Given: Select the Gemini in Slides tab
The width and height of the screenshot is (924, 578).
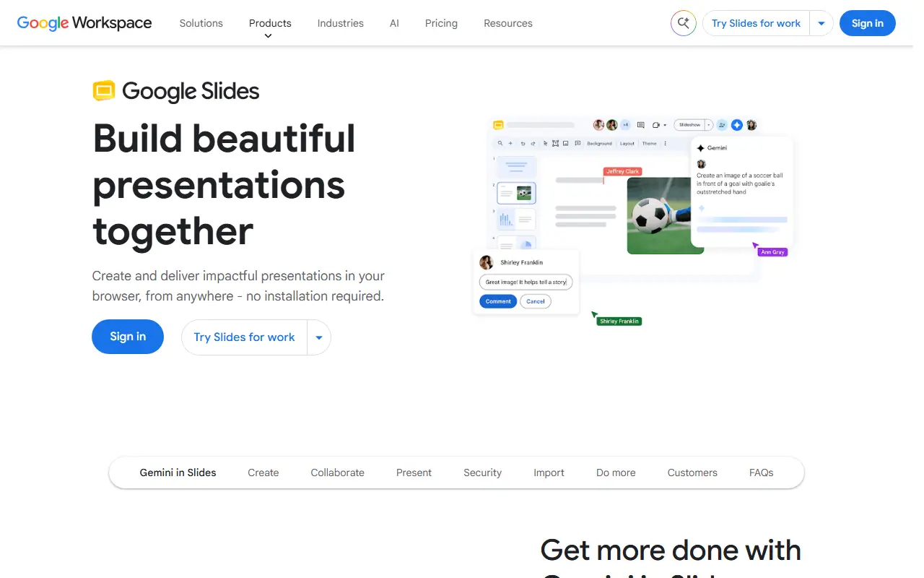Looking at the screenshot, I should click(x=178, y=473).
